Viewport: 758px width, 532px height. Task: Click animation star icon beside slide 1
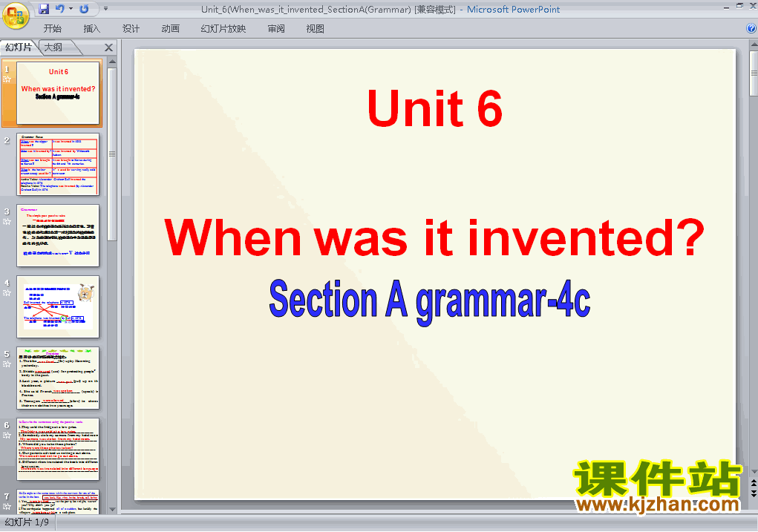click(x=7, y=79)
